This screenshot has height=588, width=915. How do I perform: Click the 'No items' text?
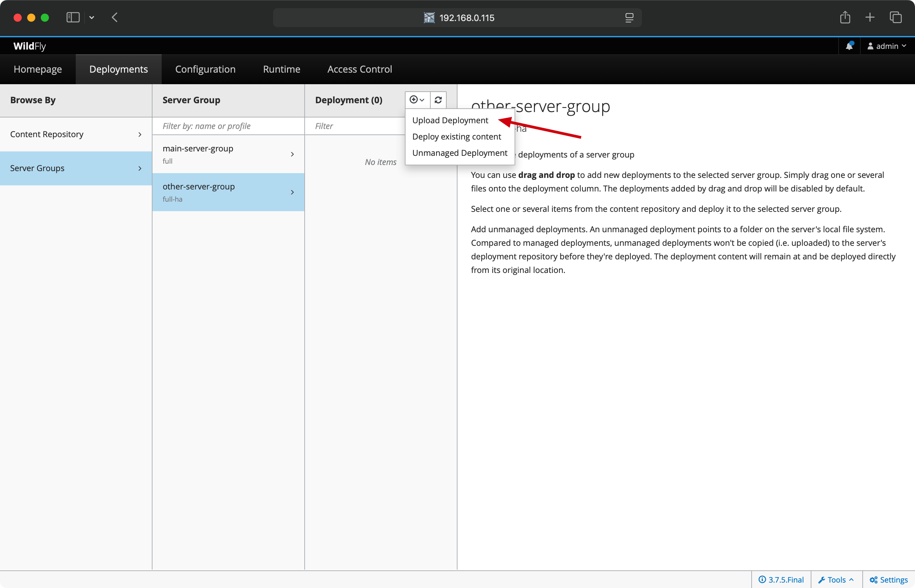380,162
